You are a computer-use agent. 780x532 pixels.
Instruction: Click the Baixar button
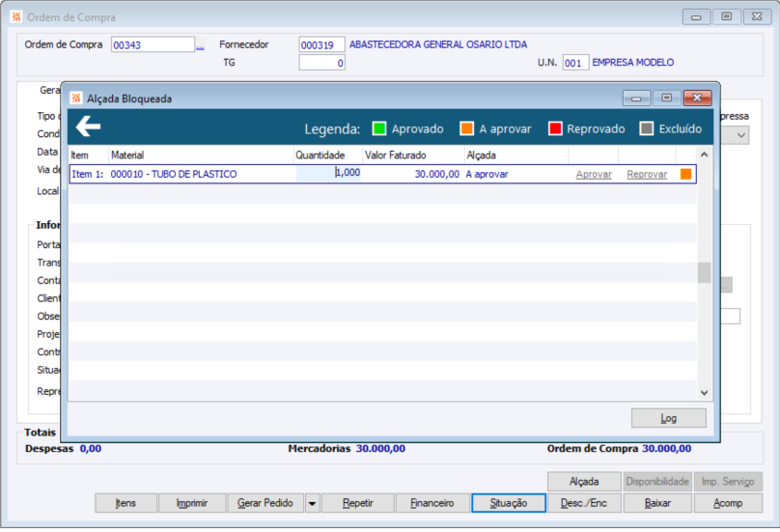pos(657,503)
